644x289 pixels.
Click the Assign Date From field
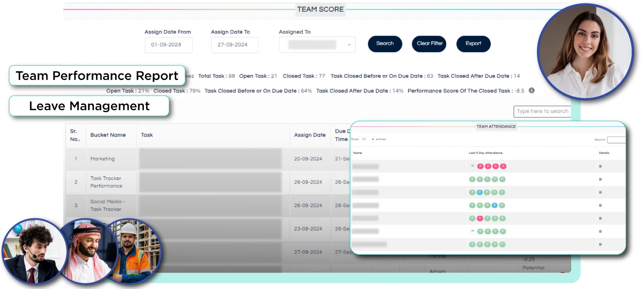pos(168,45)
